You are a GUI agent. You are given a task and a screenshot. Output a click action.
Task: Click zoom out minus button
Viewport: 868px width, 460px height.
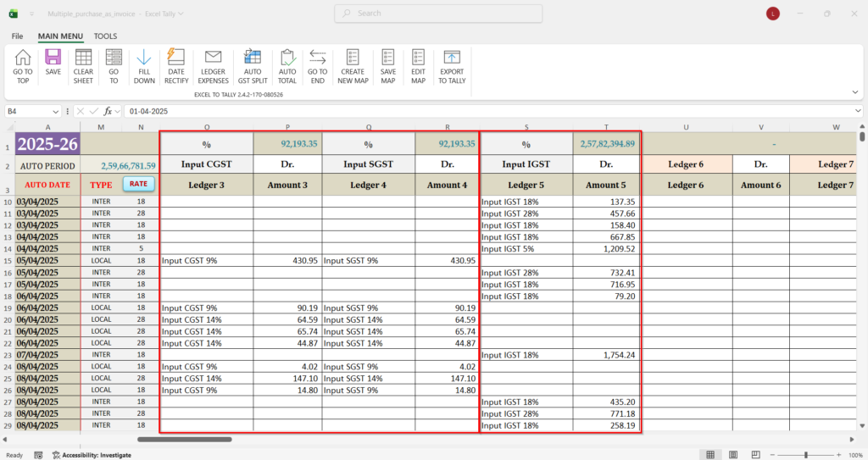(x=773, y=455)
